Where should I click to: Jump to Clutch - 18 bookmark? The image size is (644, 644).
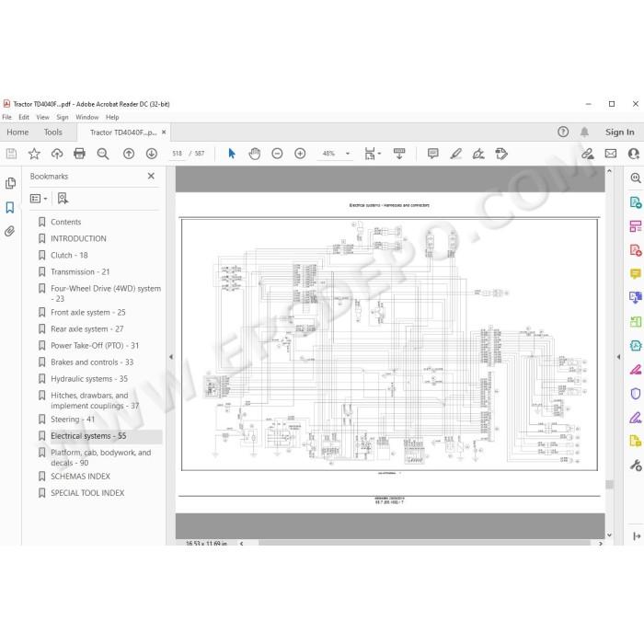69,256
